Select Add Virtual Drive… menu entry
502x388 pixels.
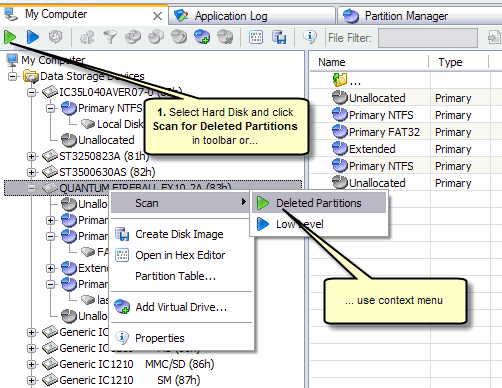(181, 307)
